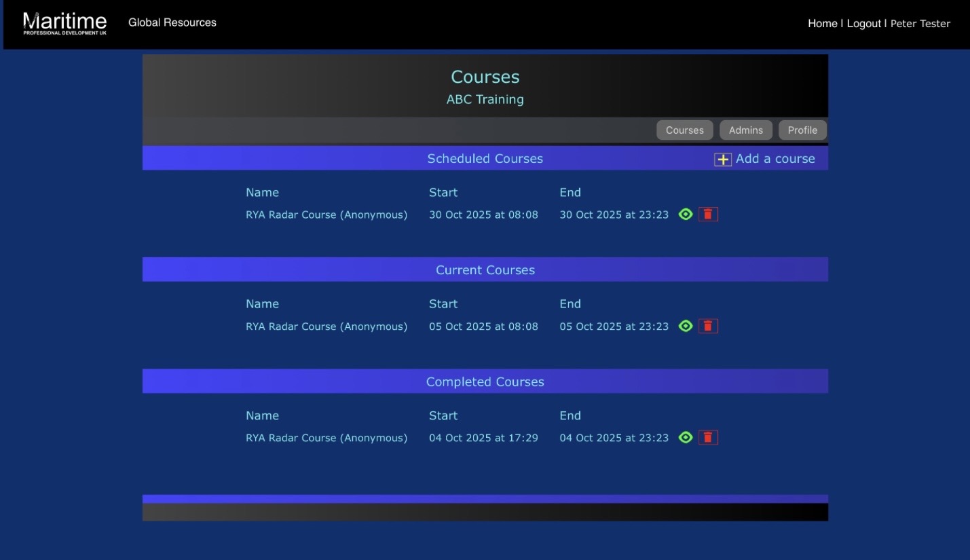
Task: Click the Add a course link
Action: tap(774, 158)
